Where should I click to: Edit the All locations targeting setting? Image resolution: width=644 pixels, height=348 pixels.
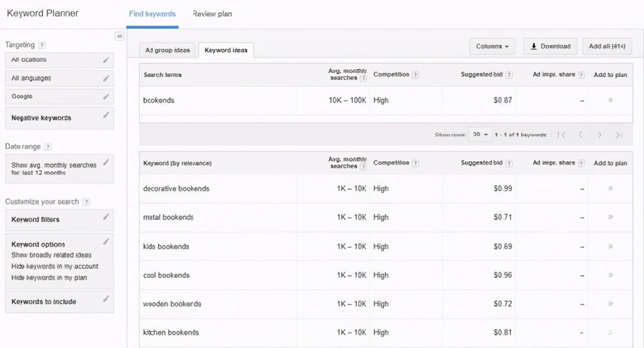click(x=59, y=60)
